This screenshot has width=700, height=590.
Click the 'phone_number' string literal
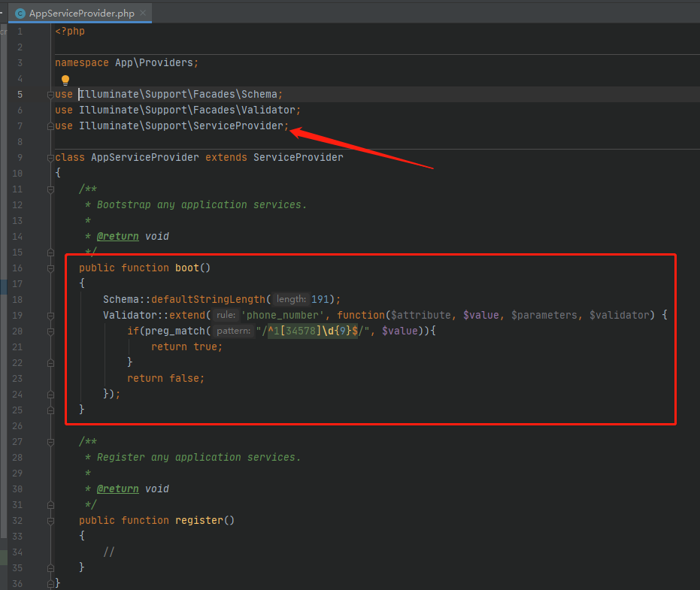point(283,315)
